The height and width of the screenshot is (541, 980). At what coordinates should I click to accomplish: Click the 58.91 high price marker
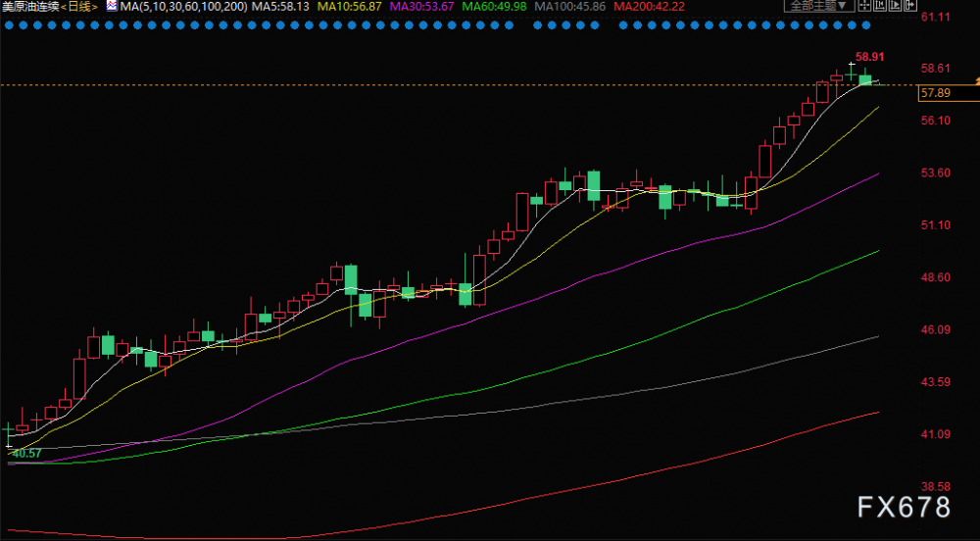coord(869,57)
